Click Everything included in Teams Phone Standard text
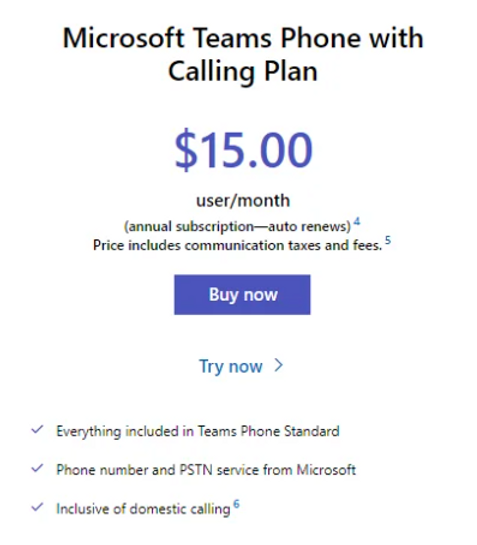The height and width of the screenshot is (545, 477). point(198,431)
